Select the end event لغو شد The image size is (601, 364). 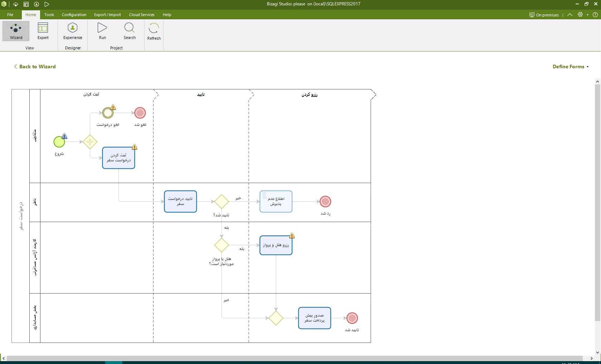pos(140,113)
